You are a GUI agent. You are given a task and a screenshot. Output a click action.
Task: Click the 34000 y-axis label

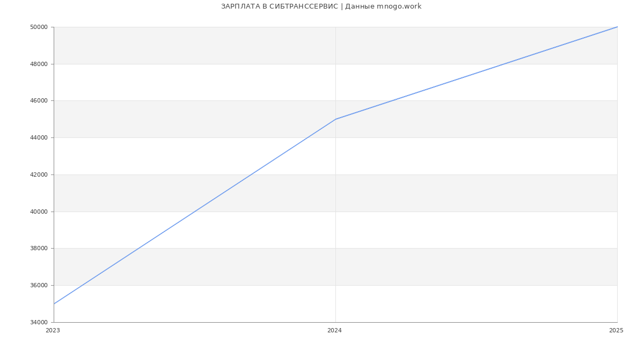point(39,322)
